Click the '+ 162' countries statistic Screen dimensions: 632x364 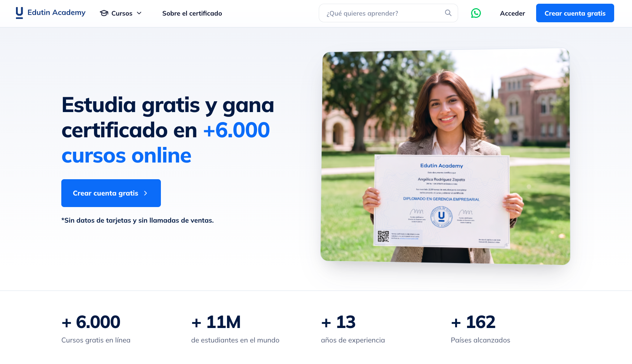[473, 322]
